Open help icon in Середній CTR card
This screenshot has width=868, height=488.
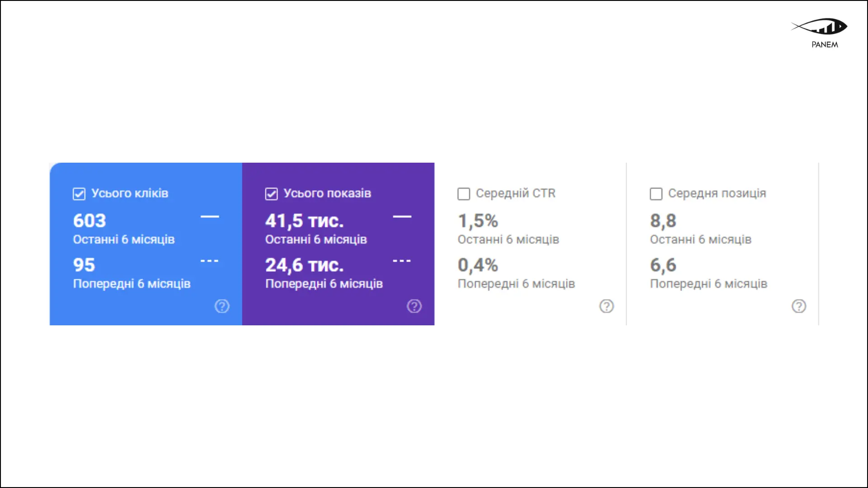pyautogui.click(x=606, y=306)
